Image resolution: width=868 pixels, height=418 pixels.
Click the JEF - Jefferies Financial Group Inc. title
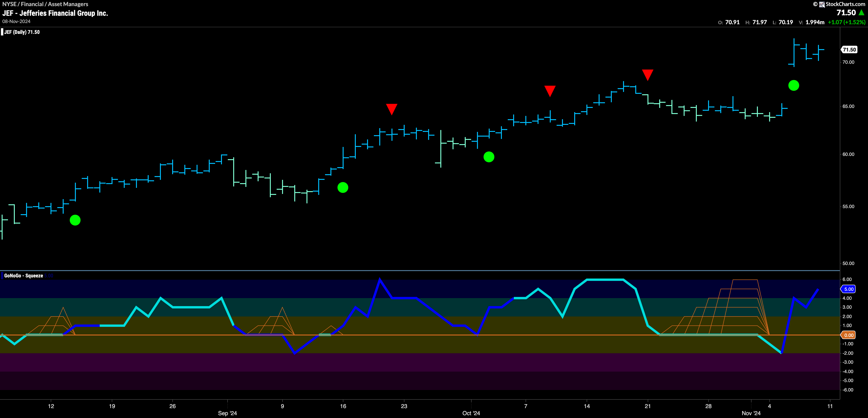pyautogui.click(x=55, y=13)
